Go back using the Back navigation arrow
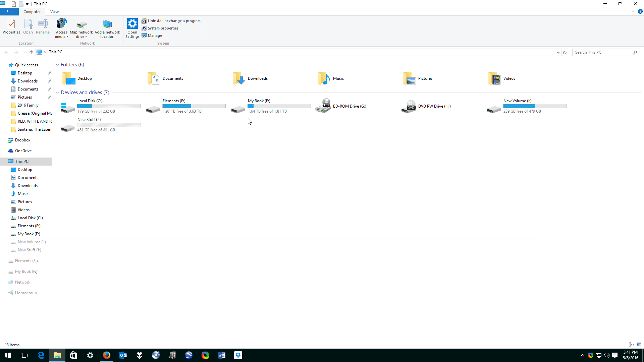The width and height of the screenshot is (644, 362). tap(6, 52)
